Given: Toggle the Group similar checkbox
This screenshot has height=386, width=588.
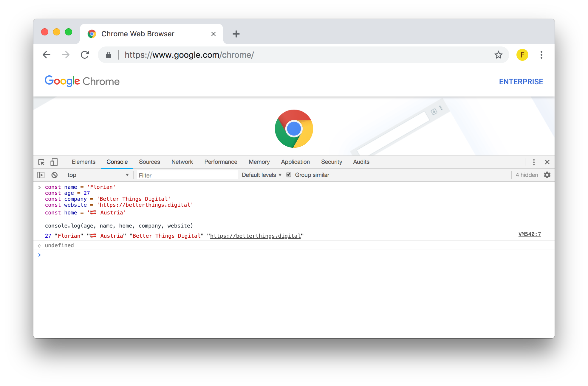Looking at the screenshot, I should tap(289, 175).
